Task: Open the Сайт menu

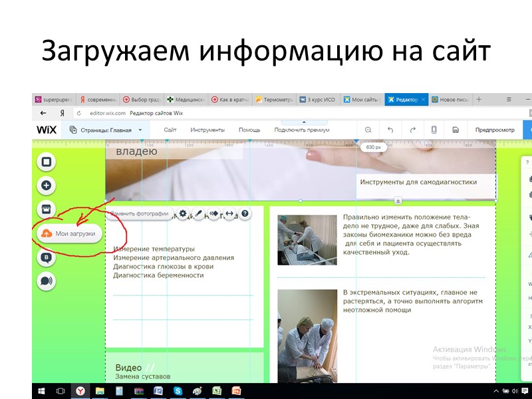Action: [170, 130]
